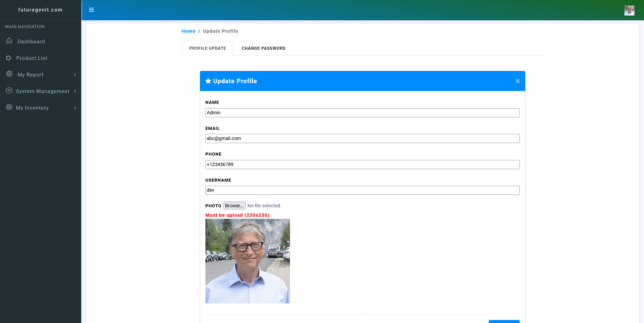Close the Update Profile panel
The width and height of the screenshot is (644, 323).
click(x=517, y=81)
